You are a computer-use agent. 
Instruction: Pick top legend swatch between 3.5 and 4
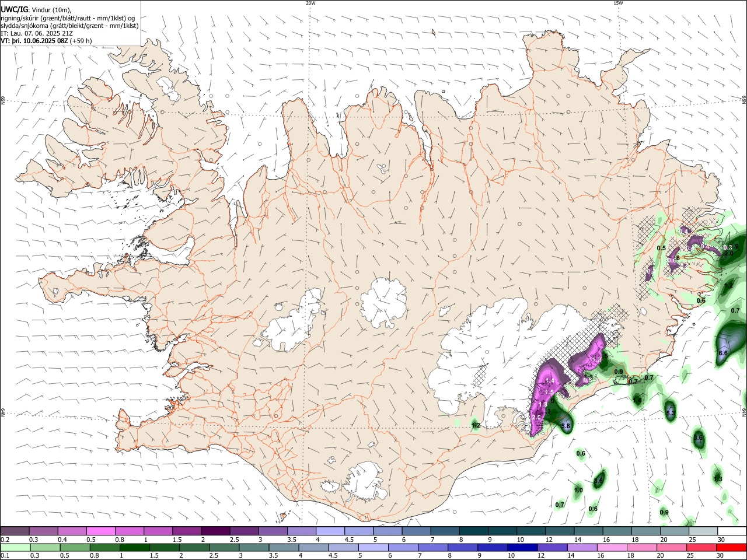[x=302, y=531]
